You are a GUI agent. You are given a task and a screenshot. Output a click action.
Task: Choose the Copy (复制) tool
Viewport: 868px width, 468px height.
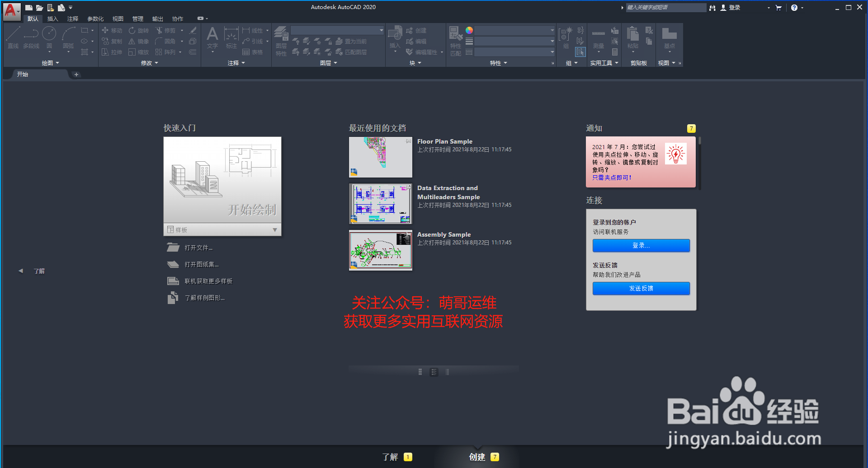click(112, 41)
